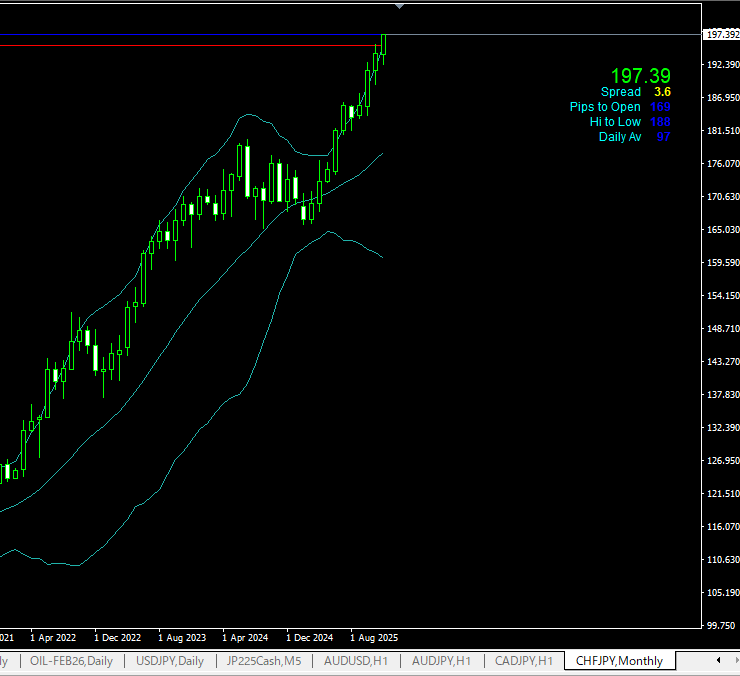Click the current price label 197.392
The width and height of the screenshot is (740, 676).
coord(722,34)
